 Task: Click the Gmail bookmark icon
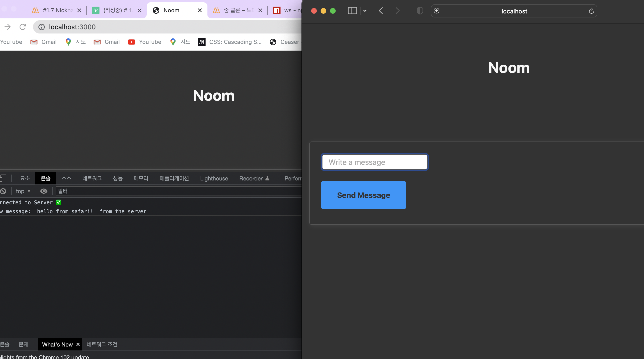pyautogui.click(x=34, y=42)
